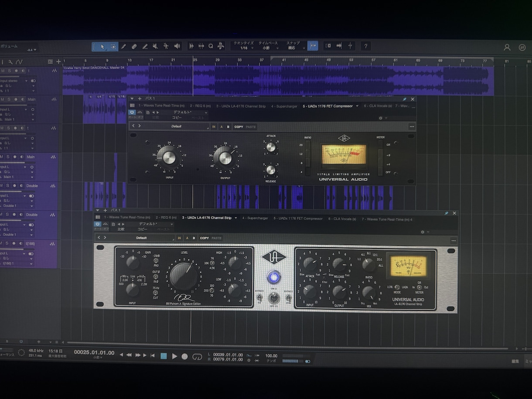Choose the Eraser tool
532x399 pixels.
(134, 46)
